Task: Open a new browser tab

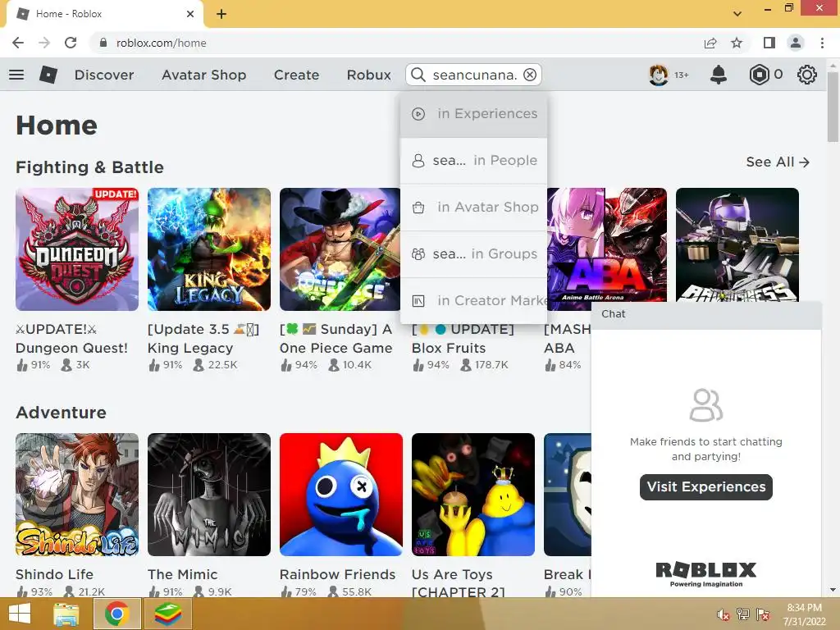Action: pyautogui.click(x=221, y=14)
